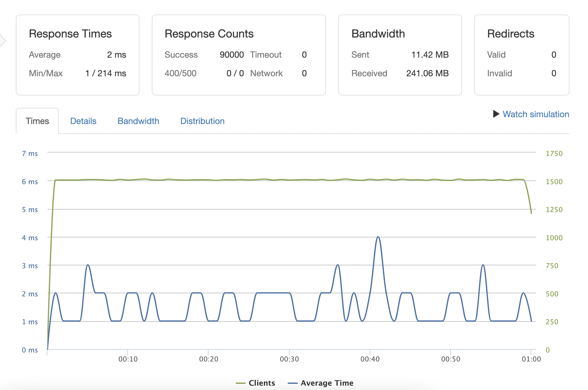The width and height of the screenshot is (588, 390).
Task: Click the Invalid redirects label
Action: coord(499,73)
